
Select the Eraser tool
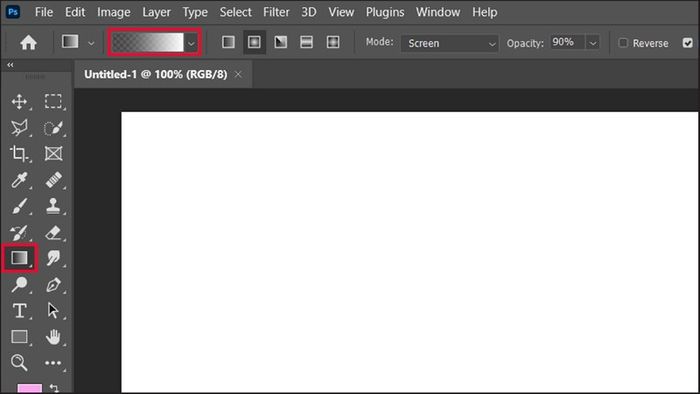53,232
